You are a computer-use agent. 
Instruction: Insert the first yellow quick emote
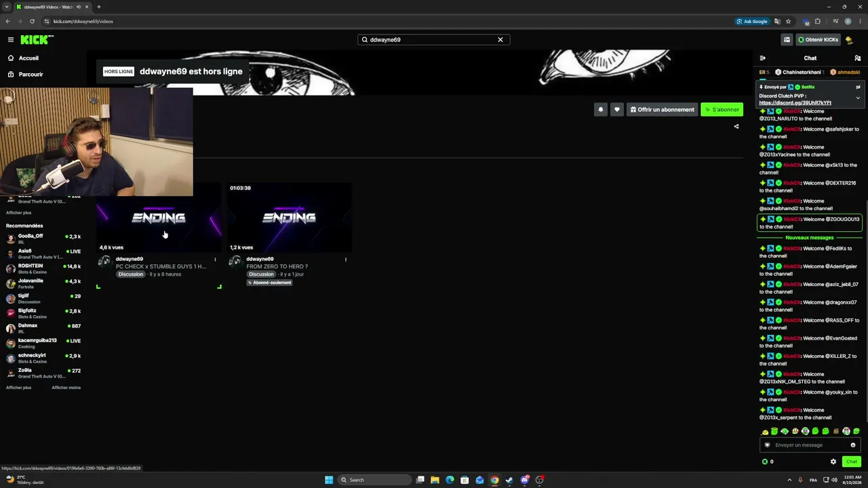point(765,432)
